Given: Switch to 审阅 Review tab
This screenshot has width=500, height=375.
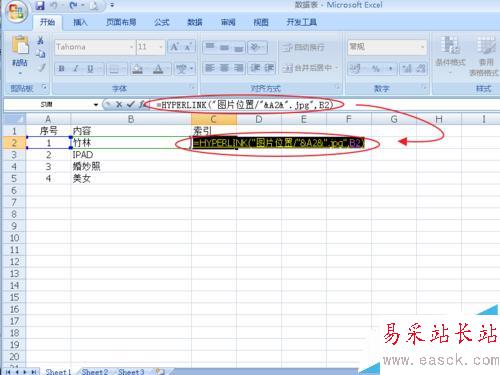Looking at the screenshot, I should pos(228,22).
